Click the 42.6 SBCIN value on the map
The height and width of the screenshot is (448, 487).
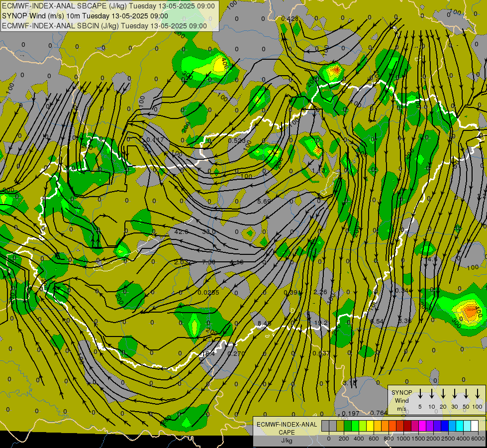tap(182, 231)
